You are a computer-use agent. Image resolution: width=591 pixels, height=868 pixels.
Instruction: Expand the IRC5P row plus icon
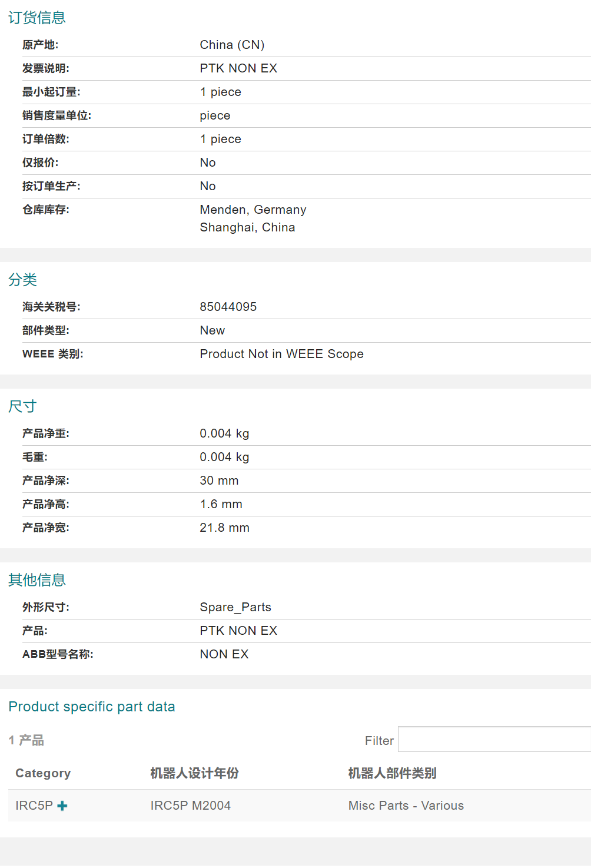pos(62,806)
